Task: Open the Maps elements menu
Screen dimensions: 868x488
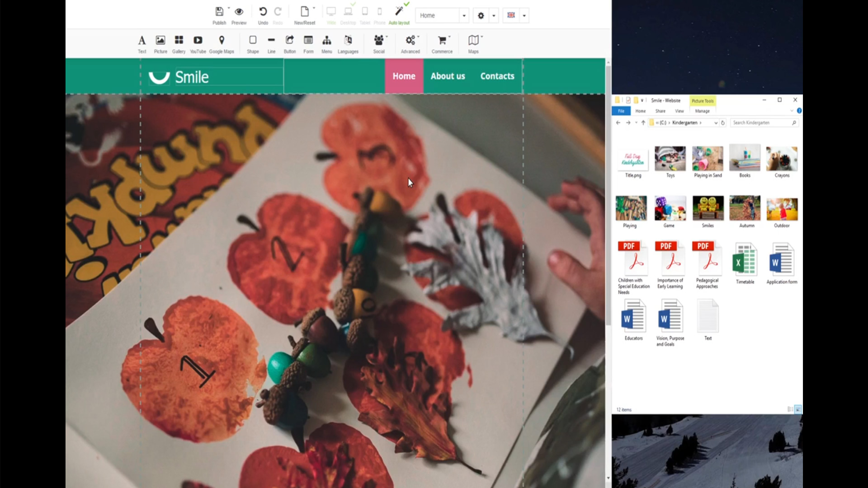Action: (473, 44)
